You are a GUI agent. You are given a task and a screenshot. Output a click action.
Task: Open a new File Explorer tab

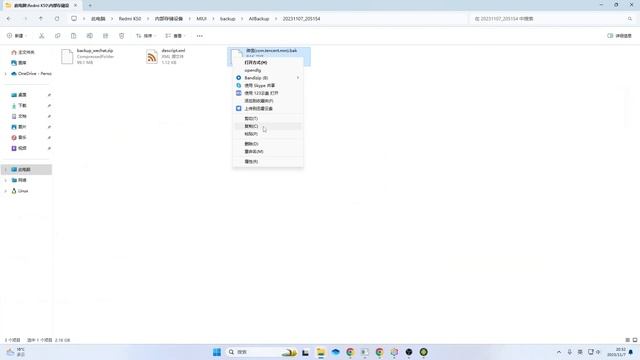[90, 5]
